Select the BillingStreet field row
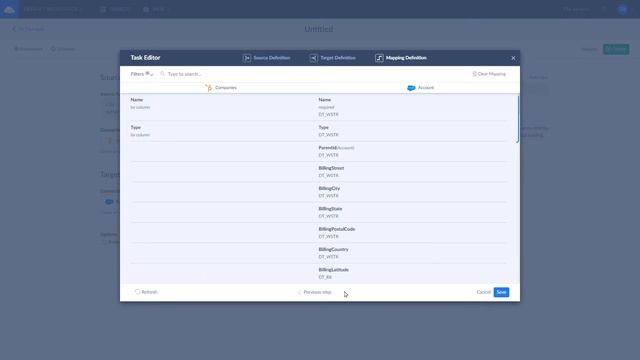This screenshot has width=640, height=360. [x=412, y=172]
